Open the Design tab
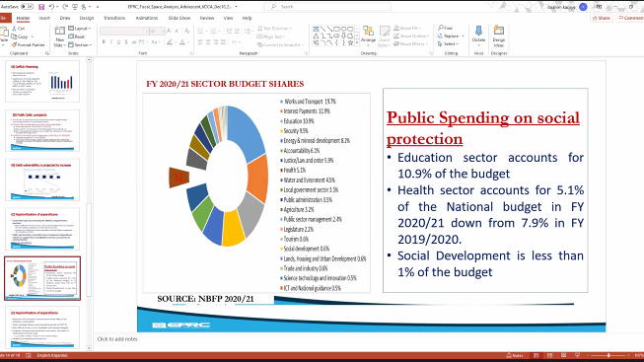The image size is (644, 362). click(86, 18)
